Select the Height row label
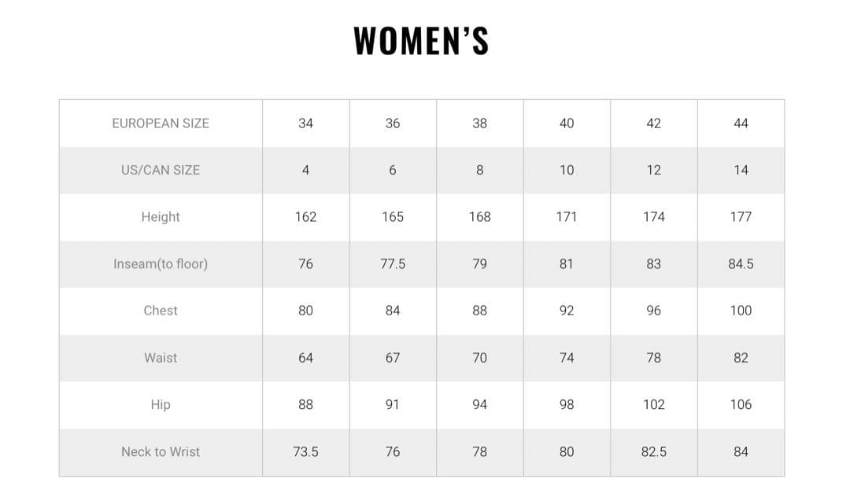This screenshot has height=504, width=850. [161, 217]
